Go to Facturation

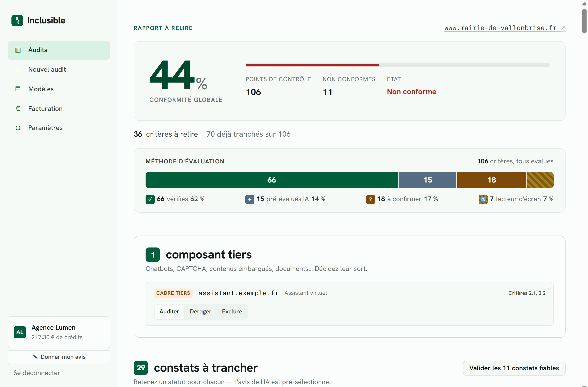coord(59,108)
